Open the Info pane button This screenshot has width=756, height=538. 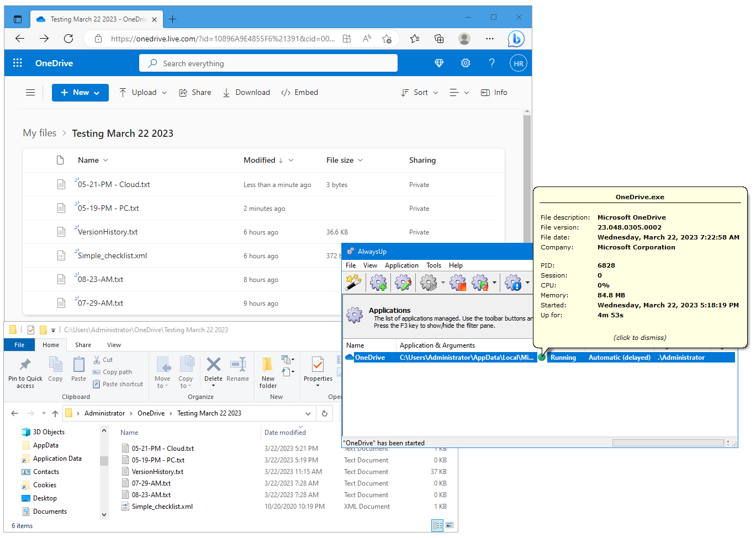(494, 93)
